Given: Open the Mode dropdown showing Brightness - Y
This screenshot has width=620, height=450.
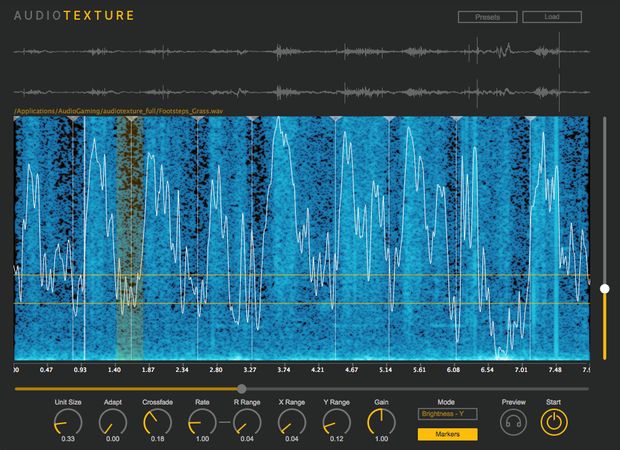Looking at the screenshot, I should 446,413.
